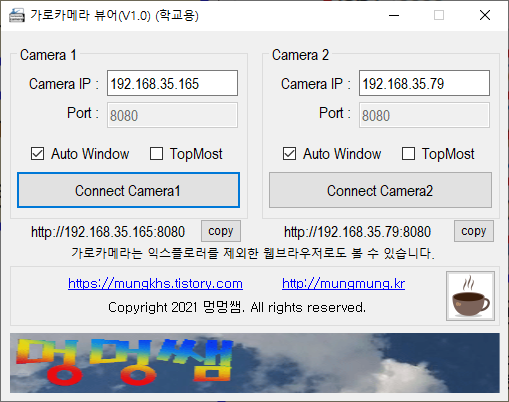
Task: Close the 가로카메라 뷰어 window
Action: [x=485, y=15]
